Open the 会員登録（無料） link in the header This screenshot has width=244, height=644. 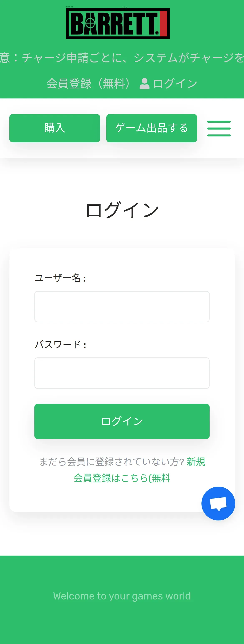pyautogui.click(x=88, y=83)
